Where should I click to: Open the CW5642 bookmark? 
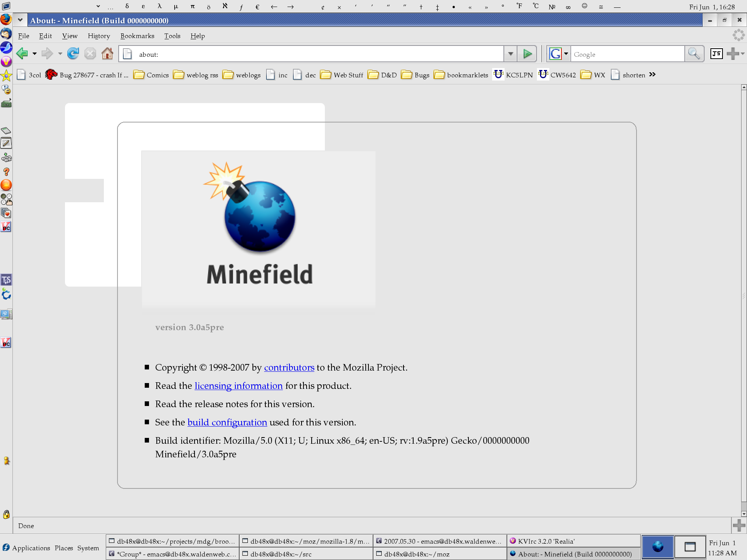click(x=557, y=75)
